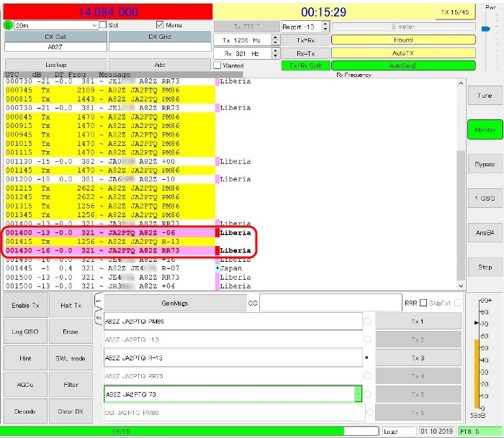Toggle the AutoTX button
The image size is (504, 438).
(x=403, y=53)
